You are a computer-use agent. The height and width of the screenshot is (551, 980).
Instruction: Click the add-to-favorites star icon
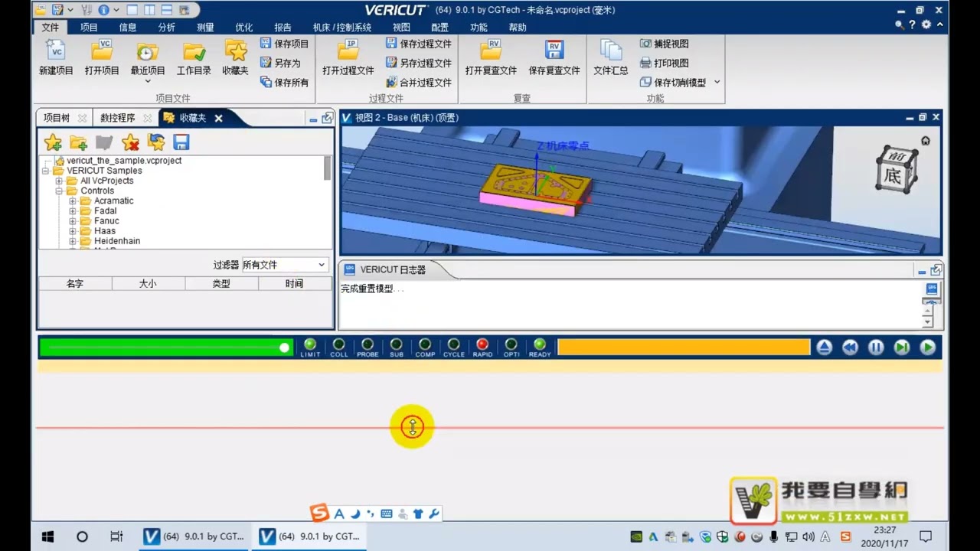point(53,142)
